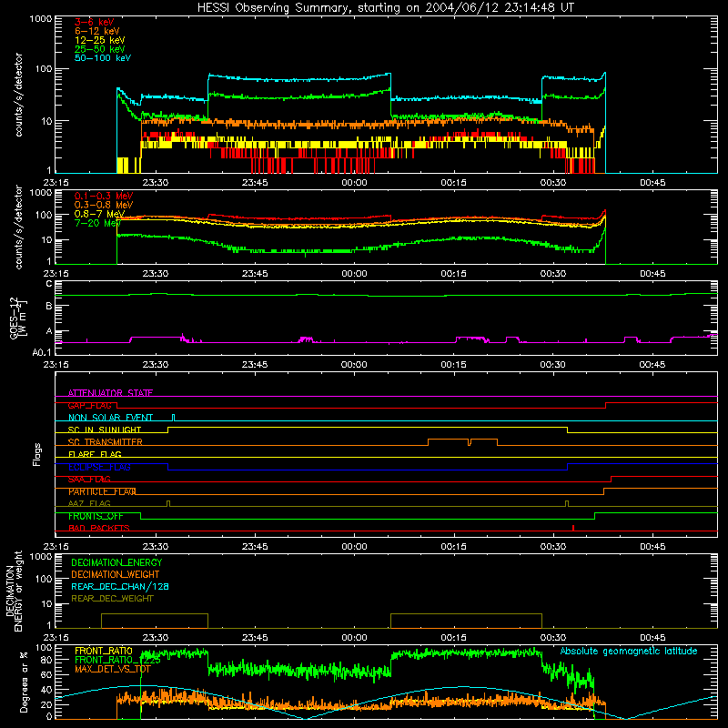Click the cyan NON_SOLAR_EVENT pulse marker
The width and height of the screenshot is (728, 728).
pyautogui.click(x=174, y=418)
